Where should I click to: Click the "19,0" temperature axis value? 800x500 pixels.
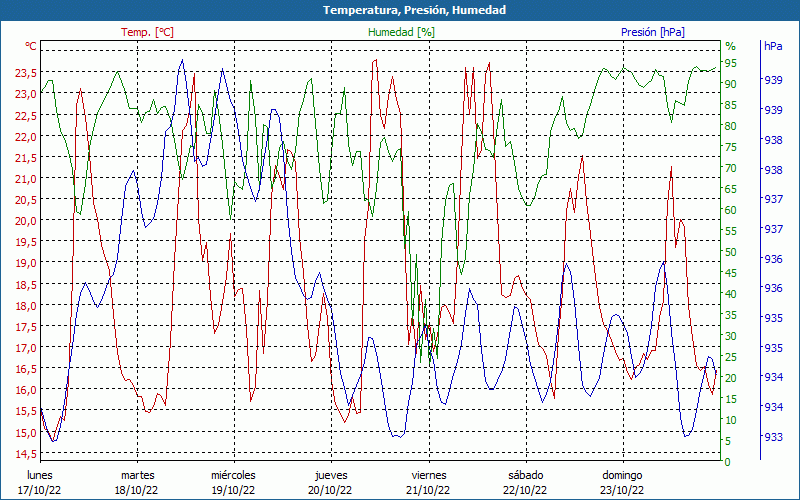[26, 263]
